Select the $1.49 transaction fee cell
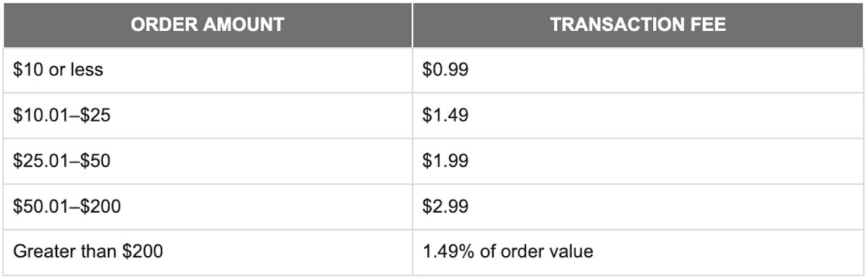The width and height of the screenshot is (868, 280). click(639, 116)
